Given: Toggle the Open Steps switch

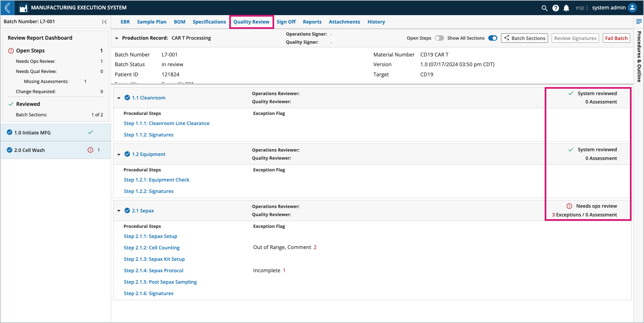Looking at the screenshot, I should 439,38.
